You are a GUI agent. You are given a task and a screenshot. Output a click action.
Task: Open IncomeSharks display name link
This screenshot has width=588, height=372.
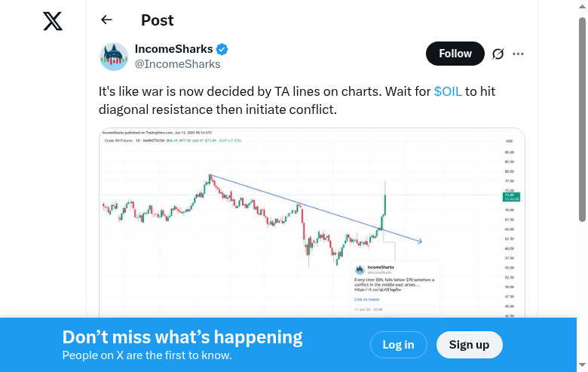[x=173, y=49]
